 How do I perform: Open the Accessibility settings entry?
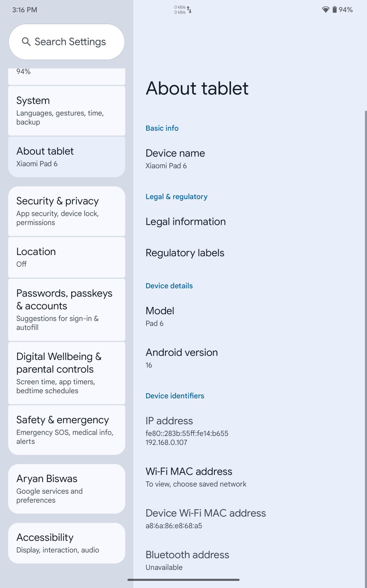tap(67, 543)
